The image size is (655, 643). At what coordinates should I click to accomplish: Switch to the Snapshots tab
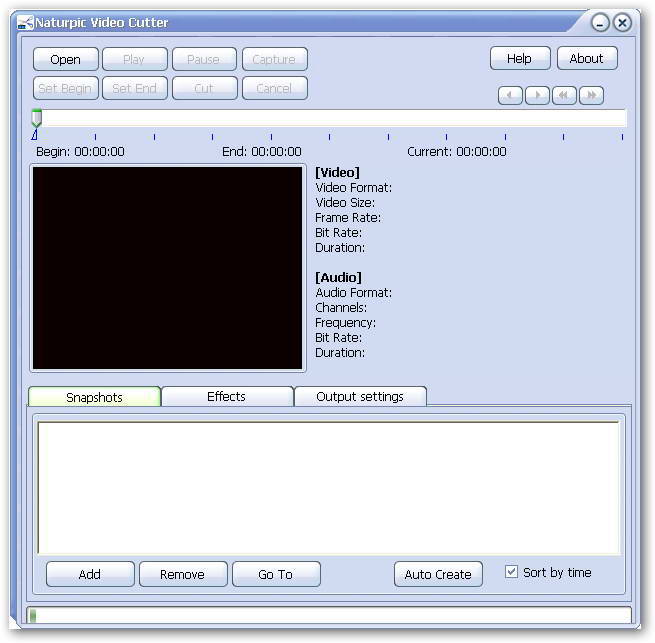click(x=94, y=396)
